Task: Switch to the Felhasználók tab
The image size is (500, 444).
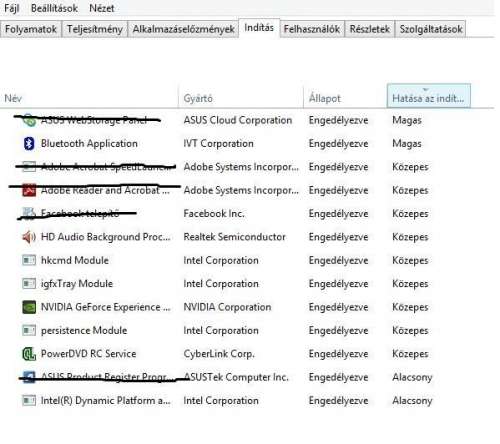Action: pyautogui.click(x=312, y=29)
